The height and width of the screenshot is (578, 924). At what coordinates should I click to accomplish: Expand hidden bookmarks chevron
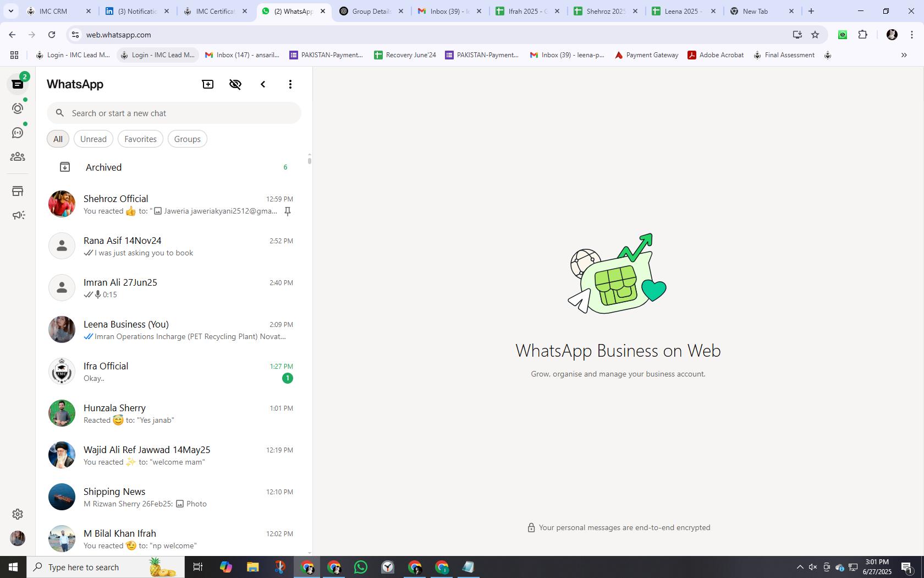[x=904, y=55]
